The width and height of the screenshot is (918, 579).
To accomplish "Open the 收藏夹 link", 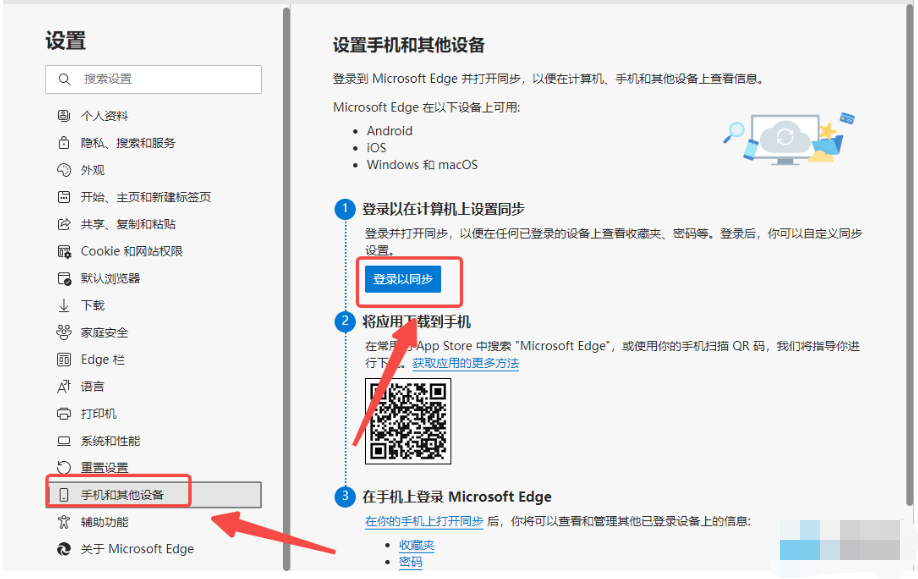I will [417, 546].
